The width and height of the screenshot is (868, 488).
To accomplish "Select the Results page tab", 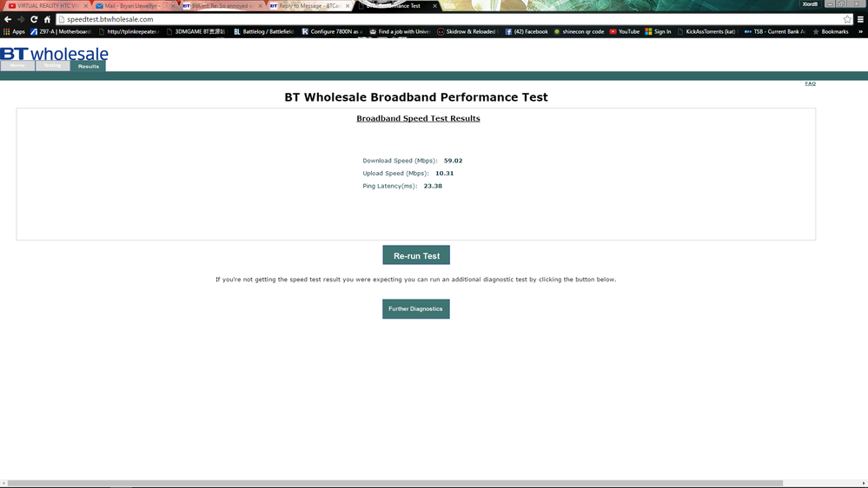I will (88, 66).
